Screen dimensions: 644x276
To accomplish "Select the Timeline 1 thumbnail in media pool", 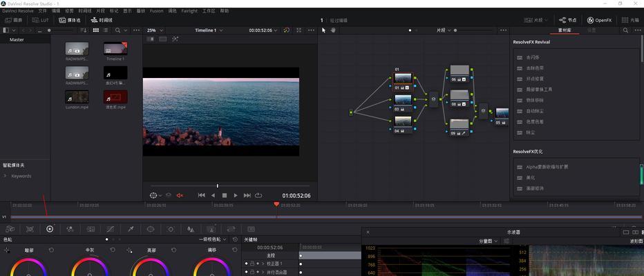I will click(x=115, y=48).
